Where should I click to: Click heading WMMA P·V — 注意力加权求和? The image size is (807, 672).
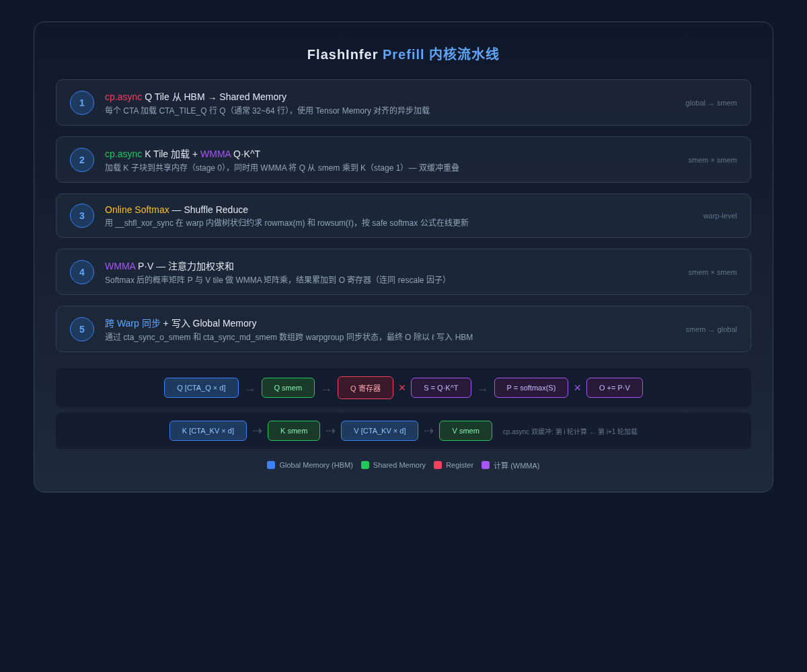coord(169,266)
